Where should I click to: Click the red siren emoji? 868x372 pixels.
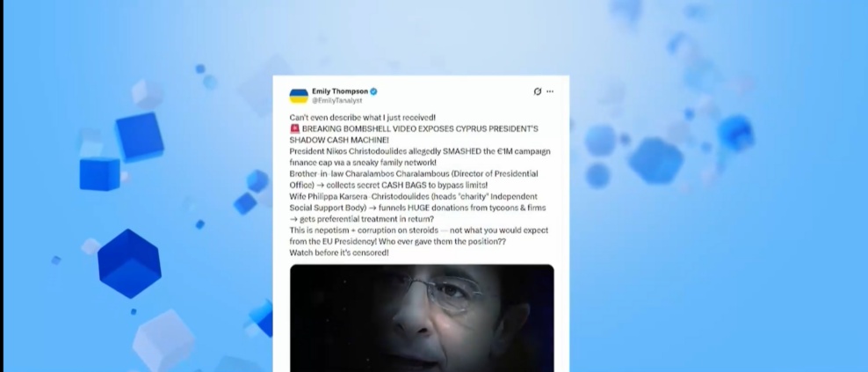tap(294, 128)
